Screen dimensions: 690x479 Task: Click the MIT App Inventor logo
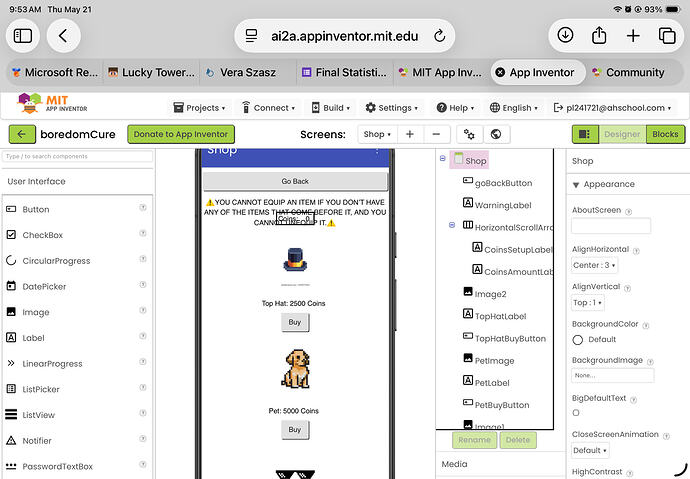click(x=52, y=104)
